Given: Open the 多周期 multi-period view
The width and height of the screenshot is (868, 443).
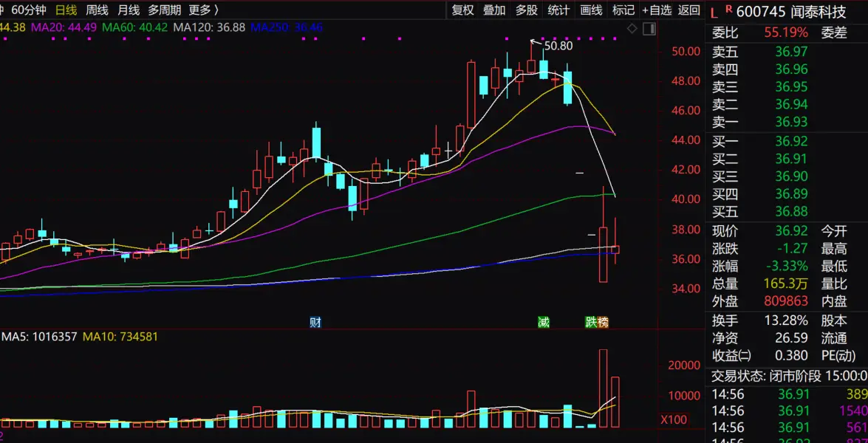Looking at the screenshot, I should click(x=165, y=10).
